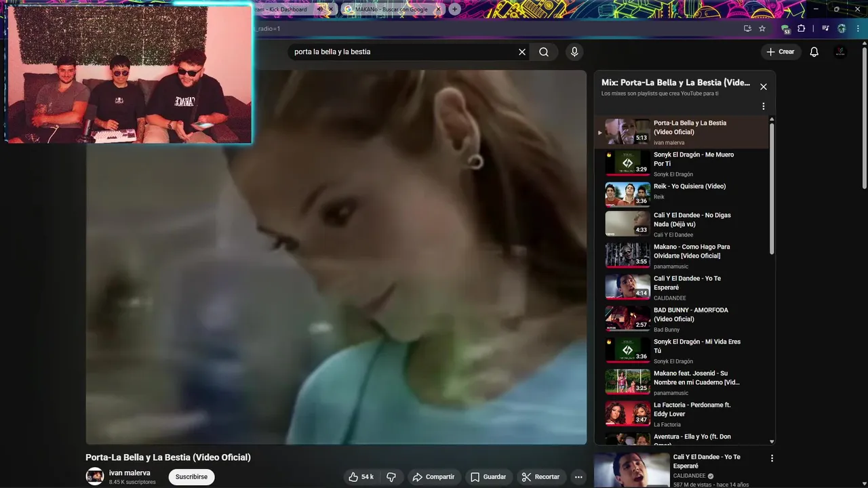Bookmark page with the star icon
The image size is (868, 488).
click(762, 28)
